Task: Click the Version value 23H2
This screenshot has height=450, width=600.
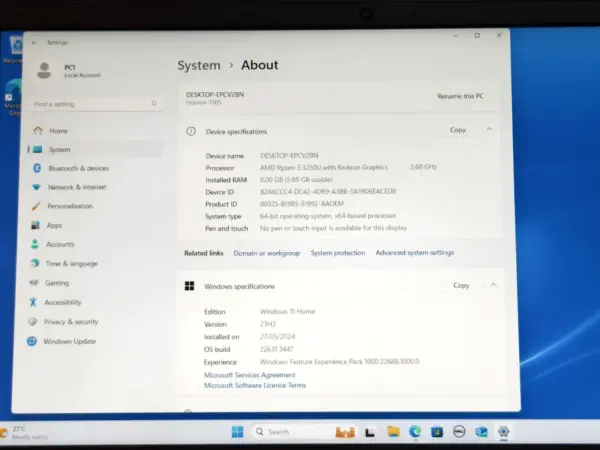Action: 267,324
